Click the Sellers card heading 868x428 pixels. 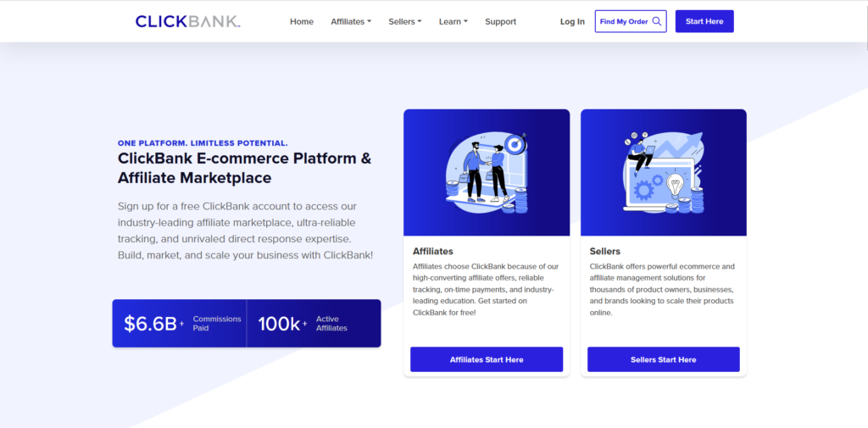pyautogui.click(x=605, y=252)
